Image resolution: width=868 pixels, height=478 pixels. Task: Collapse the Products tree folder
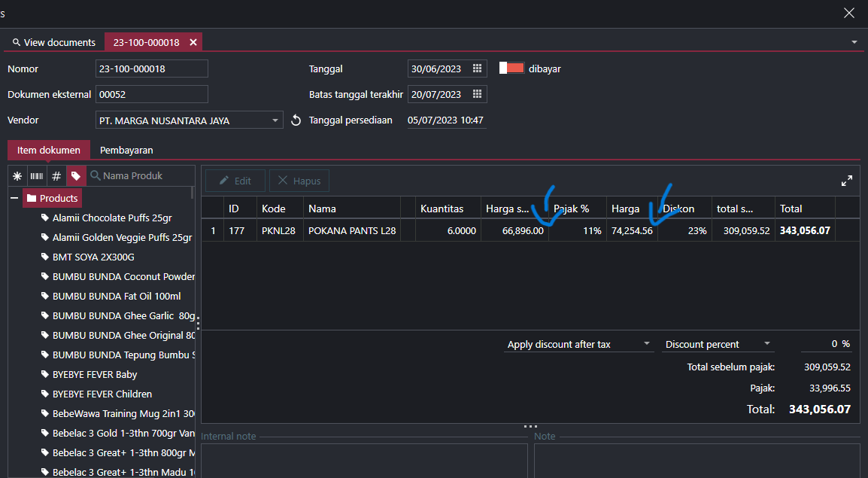click(x=14, y=198)
